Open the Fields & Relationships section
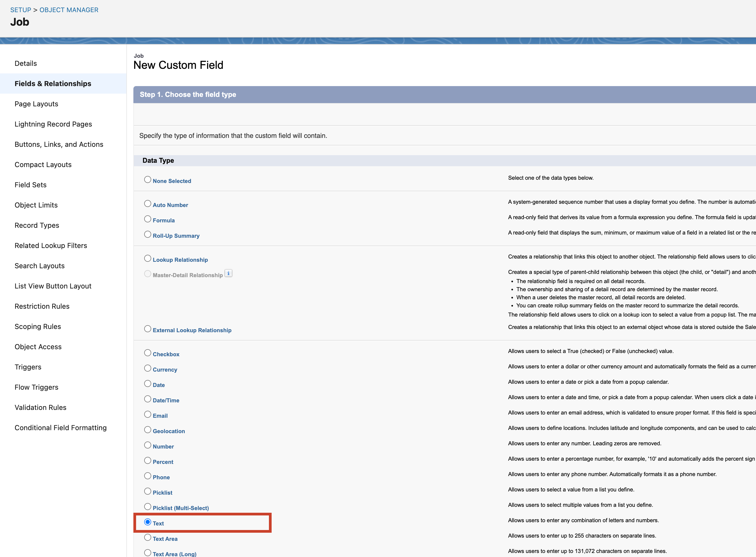Image resolution: width=756 pixels, height=557 pixels. pos(53,83)
